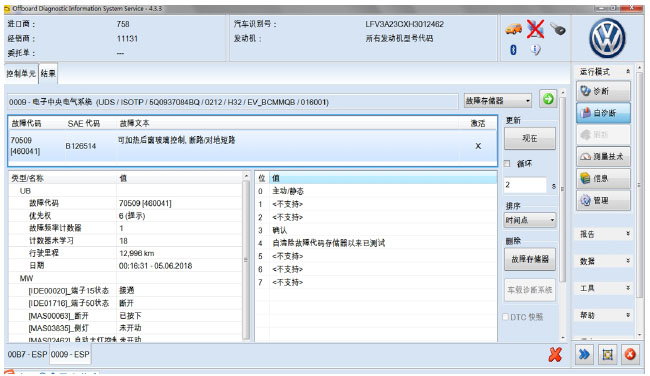Expand the 数据 section
Viewport: 650px width, 376px height.
[x=628, y=261]
